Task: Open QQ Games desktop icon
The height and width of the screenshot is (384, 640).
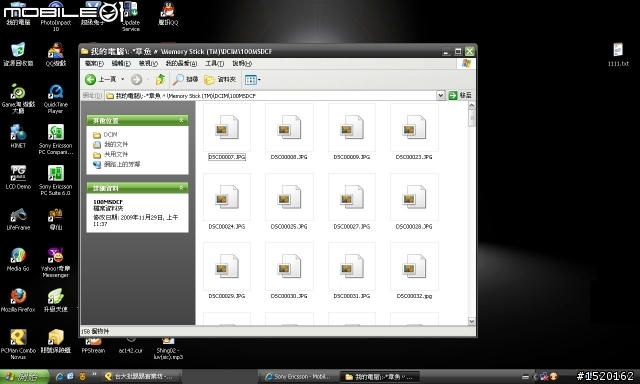Action: [56, 54]
